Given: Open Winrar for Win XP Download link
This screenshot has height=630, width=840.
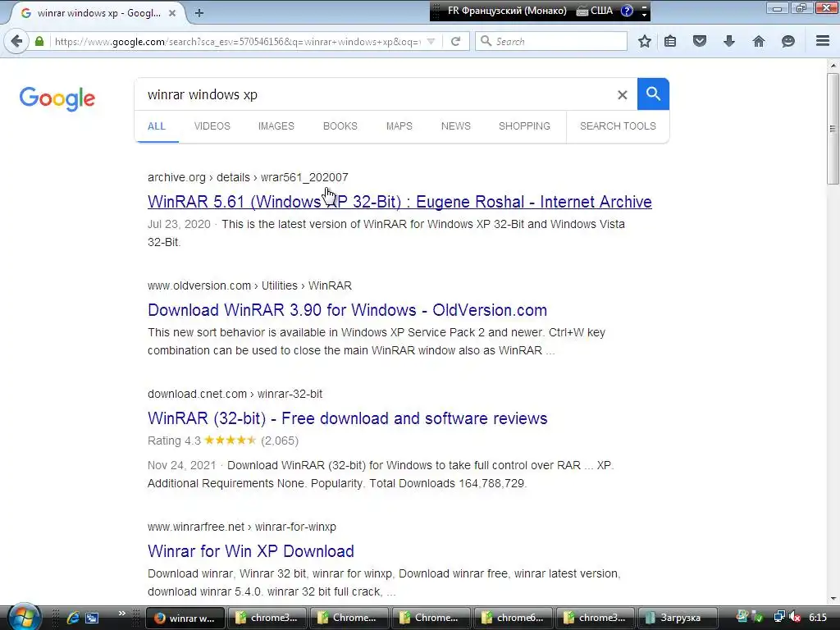Looking at the screenshot, I should (251, 551).
